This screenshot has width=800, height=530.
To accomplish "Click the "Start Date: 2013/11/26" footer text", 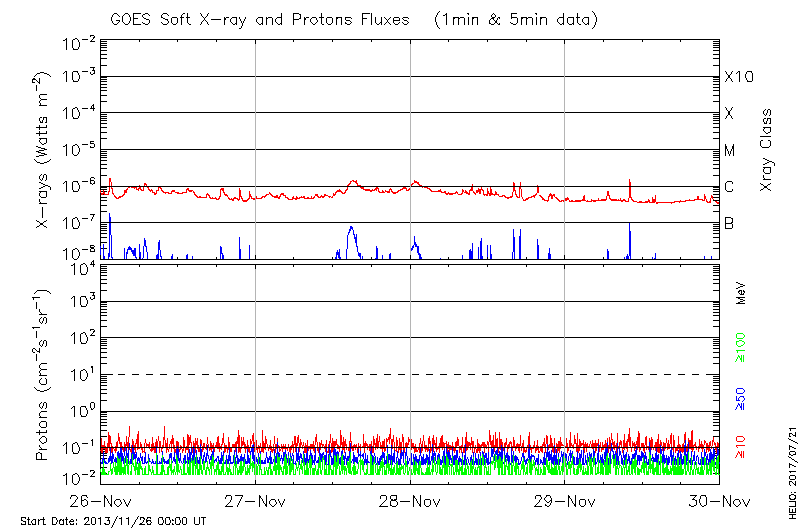I will tap(113, 521).
